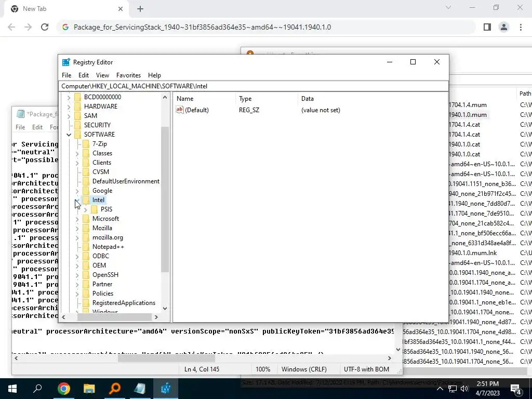Switch to Everything search taskbar icon
The width and height of the screenshot is (532, 399).
[115, 389]
